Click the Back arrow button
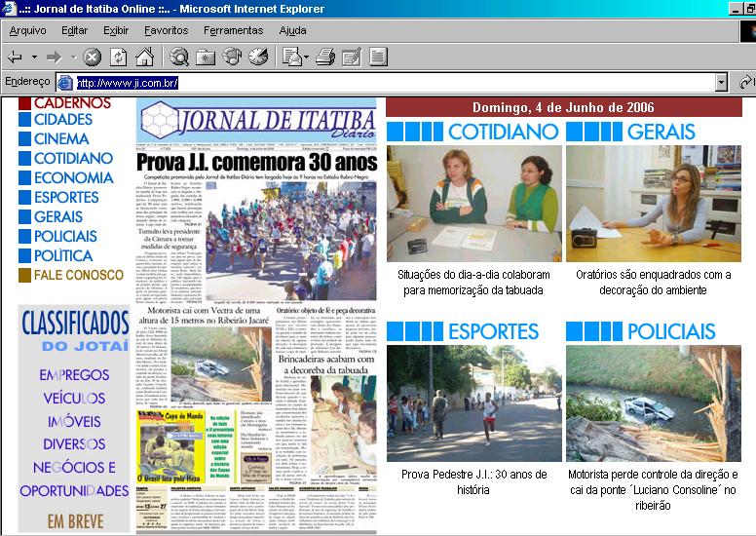The height and width of the screenshot is (536, 756). pos(15,57)
